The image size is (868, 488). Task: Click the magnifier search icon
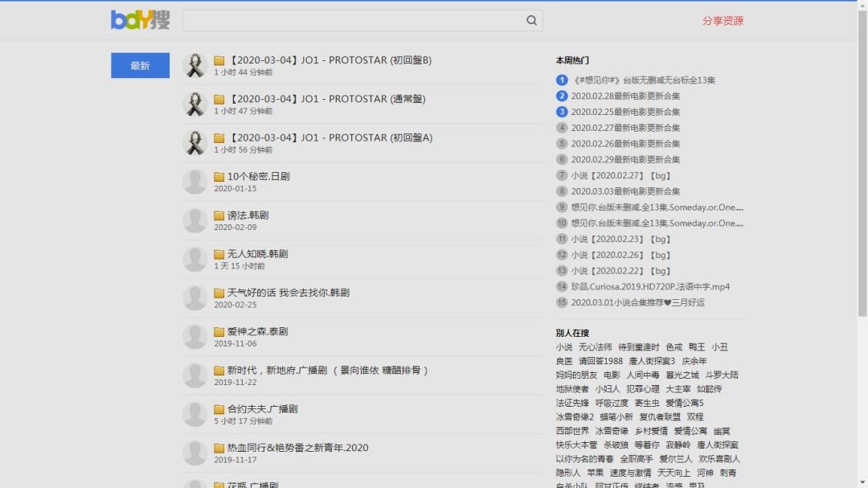click(531, 21)
